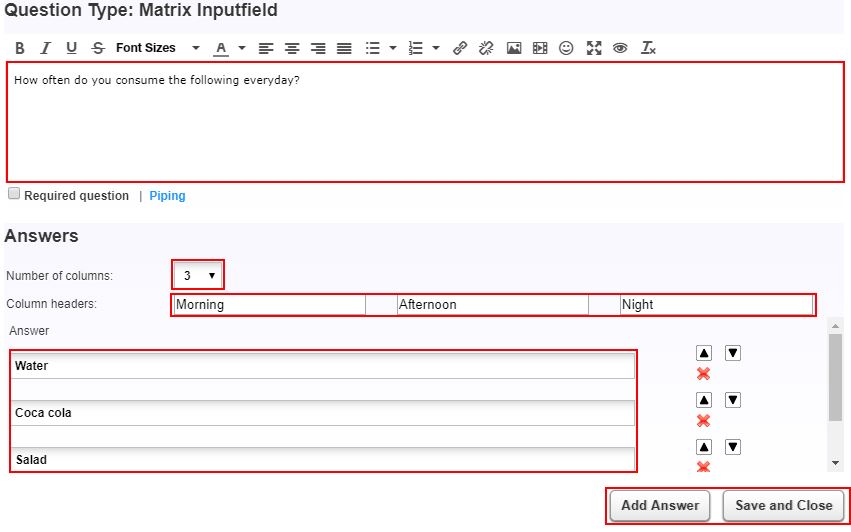Enable the Required question checkbox
This screenshot has width=851, height=532.
[x=14, y=194]
